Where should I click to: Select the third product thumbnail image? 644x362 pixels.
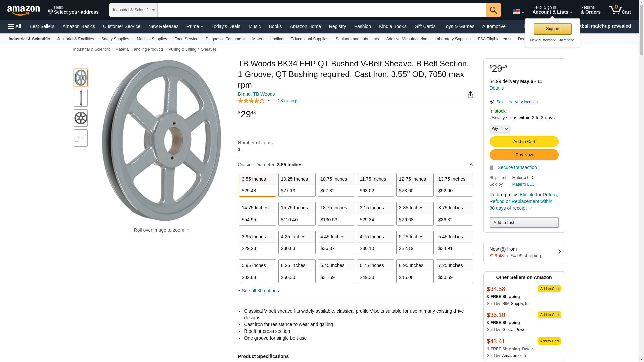point(81,118)
